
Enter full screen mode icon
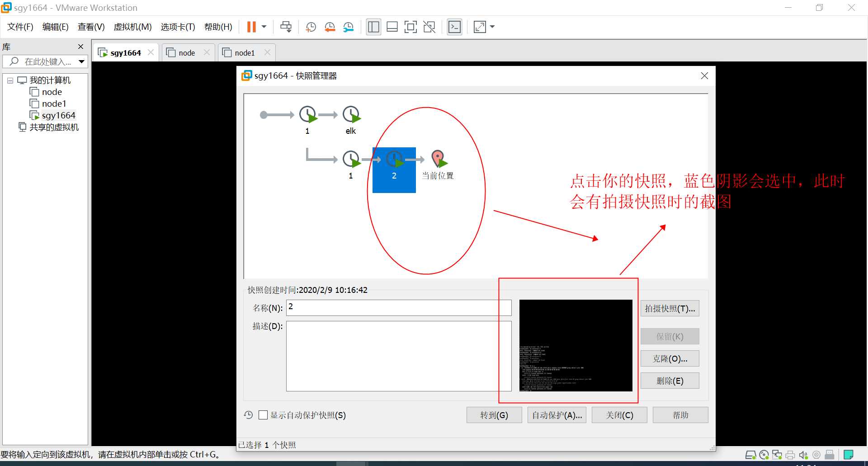410,27
